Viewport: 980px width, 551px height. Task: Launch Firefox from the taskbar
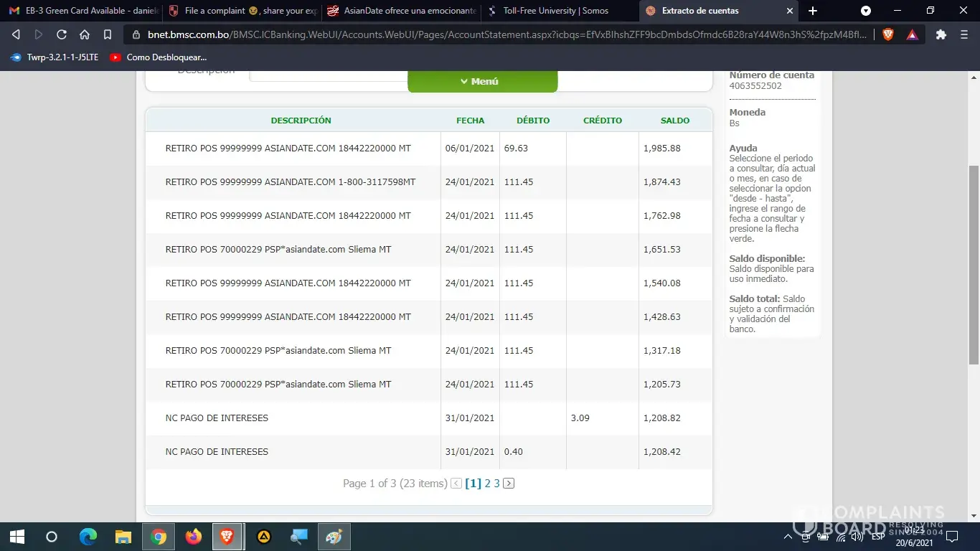(x=194, y=537)
